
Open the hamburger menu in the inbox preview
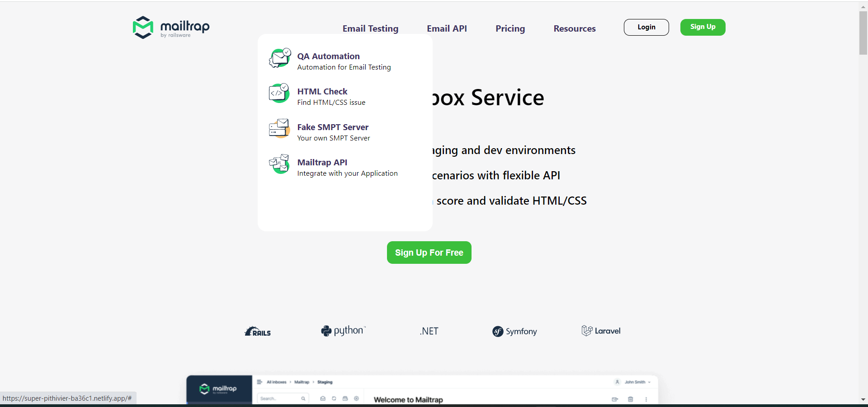click(259, 382)
